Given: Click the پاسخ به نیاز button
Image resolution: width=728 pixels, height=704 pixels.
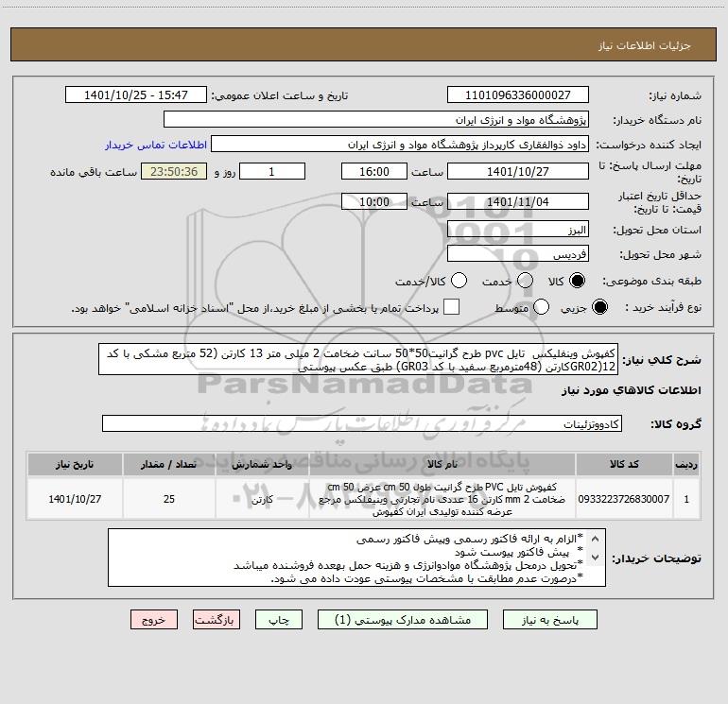Looking at the screenshot, I should coord(550,620).
